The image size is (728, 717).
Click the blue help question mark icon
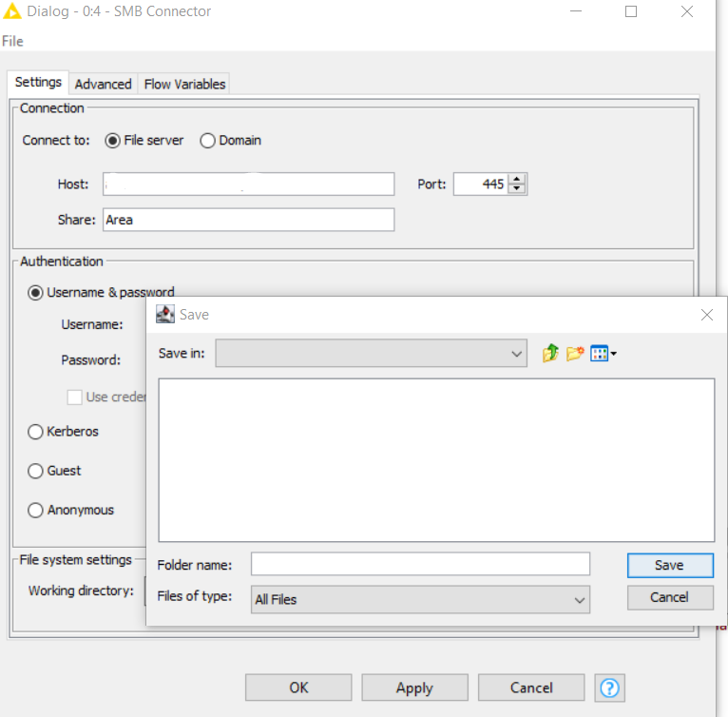tap(610, 688)
